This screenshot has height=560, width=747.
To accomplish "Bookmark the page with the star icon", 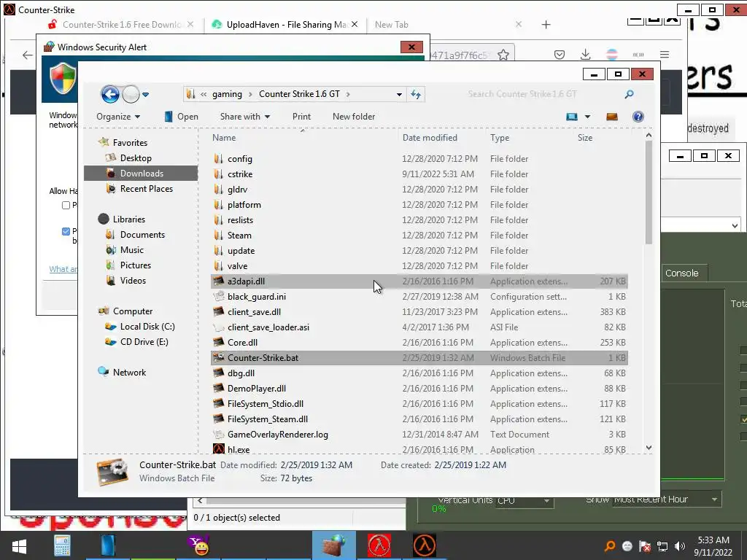I will coord(503,55).
